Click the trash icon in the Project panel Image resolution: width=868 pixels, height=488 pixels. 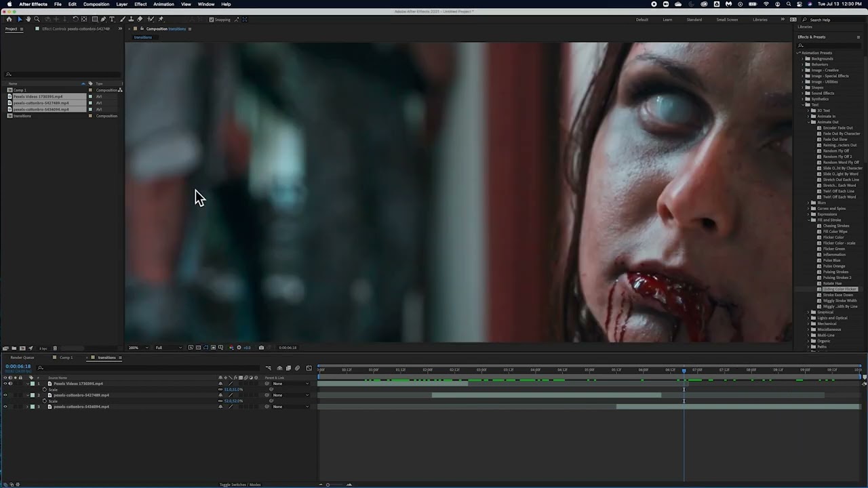[55, 348]
